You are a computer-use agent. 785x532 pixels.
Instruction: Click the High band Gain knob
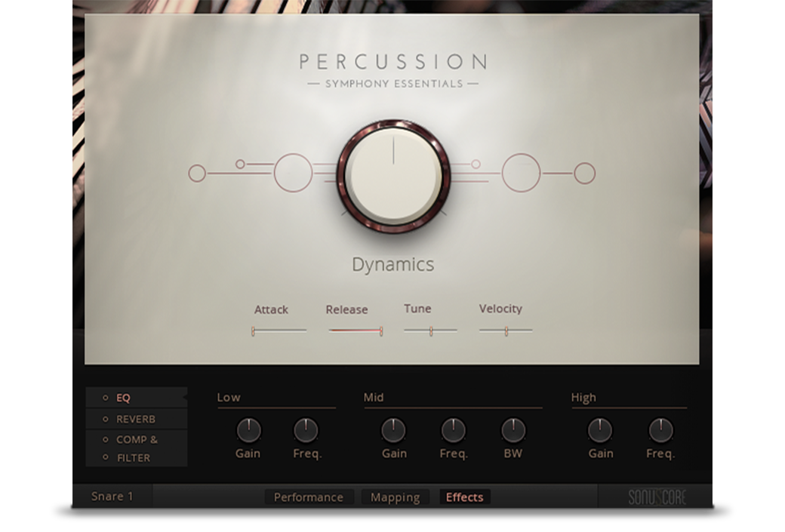point(600,430)
